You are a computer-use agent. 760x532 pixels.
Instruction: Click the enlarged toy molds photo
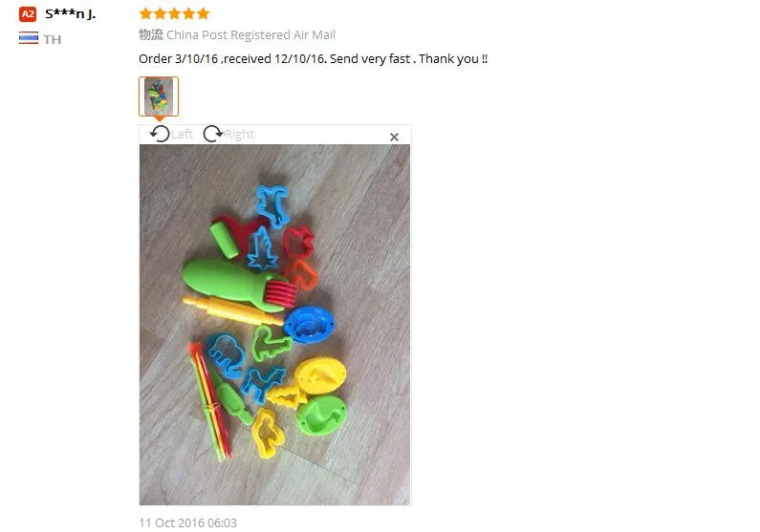[x=274, y=325]
